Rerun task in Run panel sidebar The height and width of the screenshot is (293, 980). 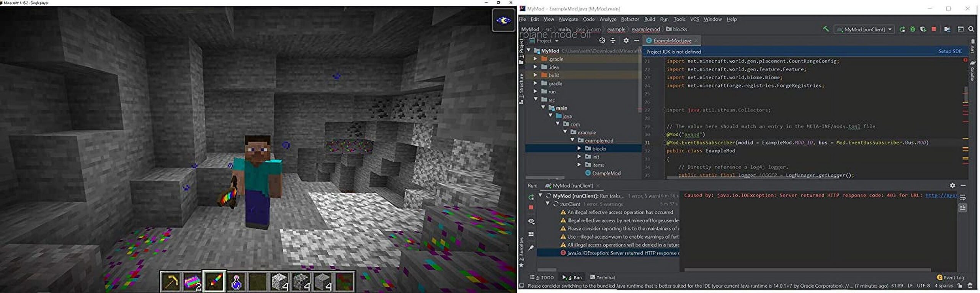pyautogui.click(x=531, y=197)
